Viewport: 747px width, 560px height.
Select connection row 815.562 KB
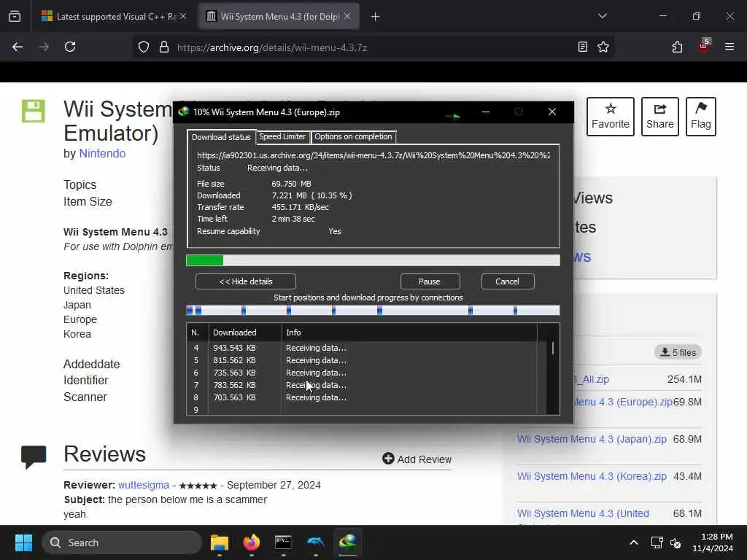(362, 360)
